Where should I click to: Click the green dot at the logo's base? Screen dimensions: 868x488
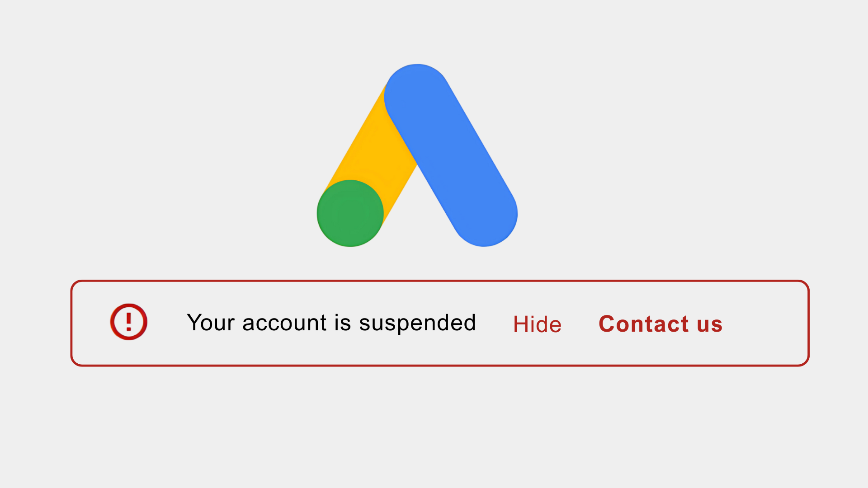click(x=350, y=213)
